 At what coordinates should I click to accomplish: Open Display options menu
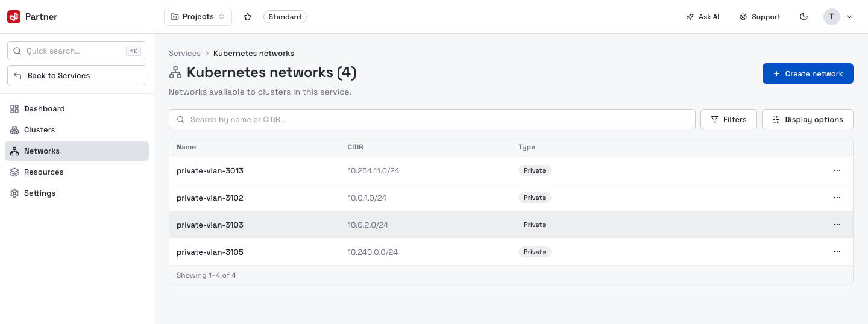tap(808, 119)
